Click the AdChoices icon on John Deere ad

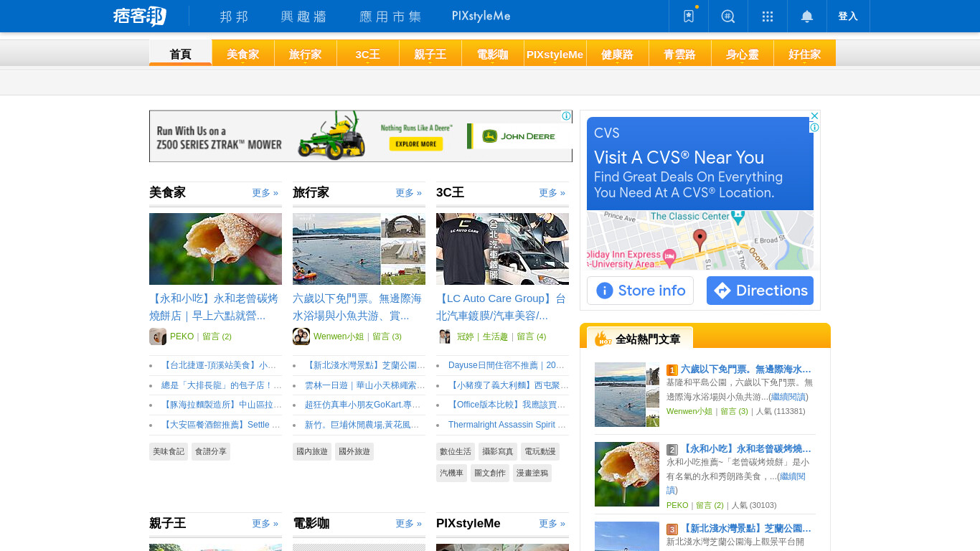(566, 116)
